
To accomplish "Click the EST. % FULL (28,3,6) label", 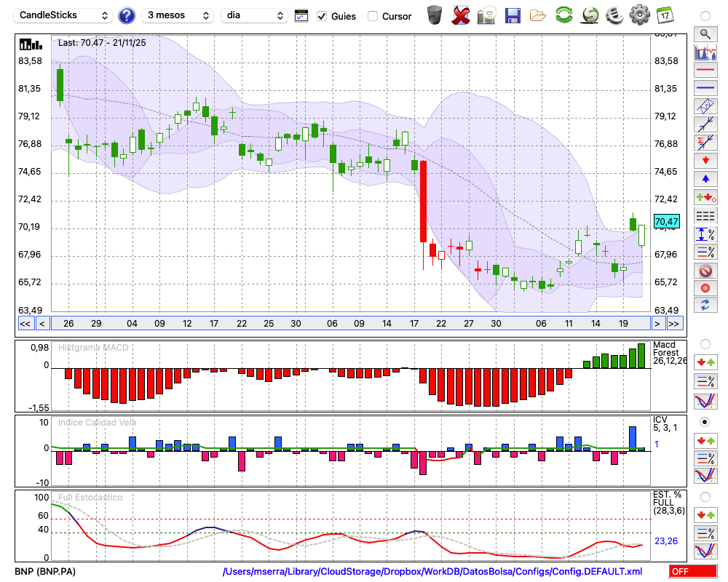I will coord(669,503).
